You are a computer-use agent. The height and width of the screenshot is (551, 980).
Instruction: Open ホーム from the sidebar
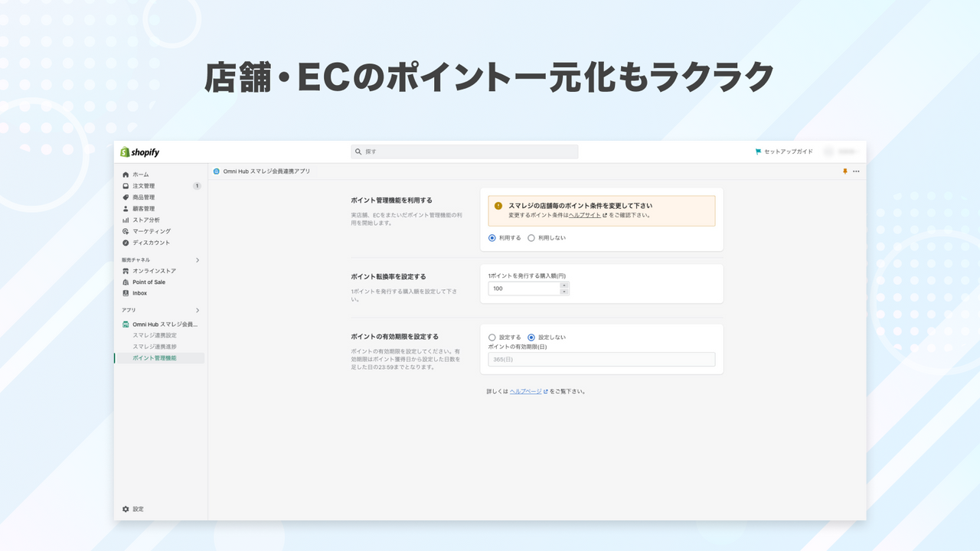pyautogui.click(x=139, y=174)
